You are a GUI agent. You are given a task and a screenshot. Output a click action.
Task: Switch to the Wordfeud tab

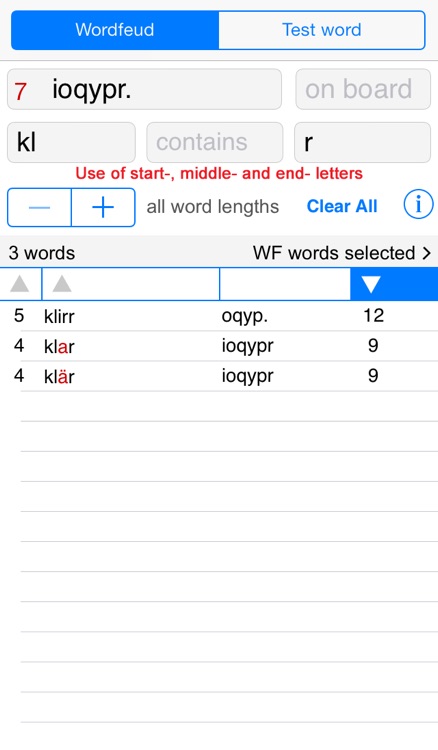[x=115, y=30]
